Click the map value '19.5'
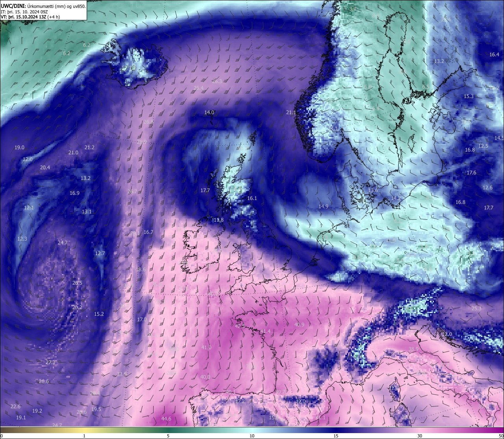This screenshot has width=504, height=439. 96,409
